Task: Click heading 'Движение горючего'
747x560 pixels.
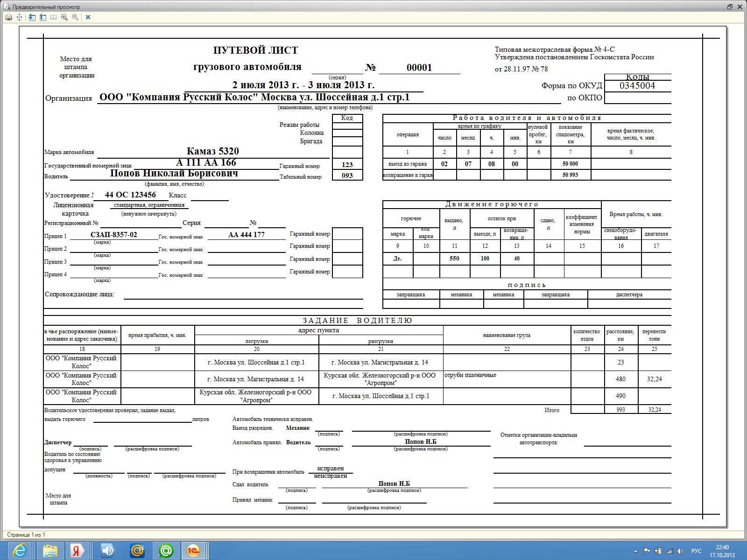Action: [x=492, y=204]
